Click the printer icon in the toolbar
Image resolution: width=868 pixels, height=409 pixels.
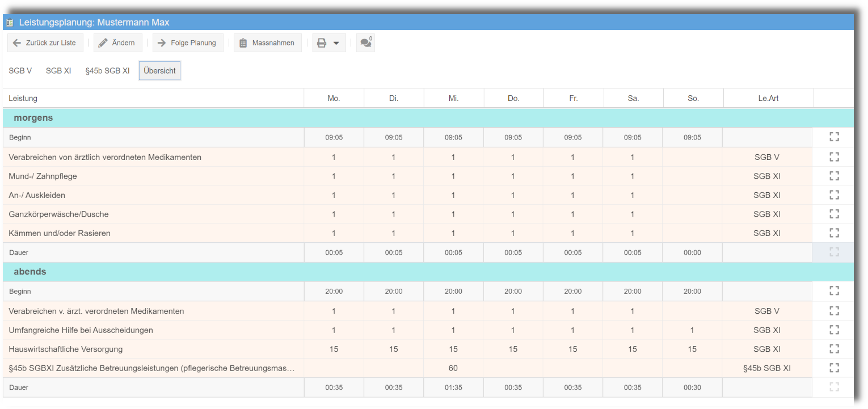[321, 43]
